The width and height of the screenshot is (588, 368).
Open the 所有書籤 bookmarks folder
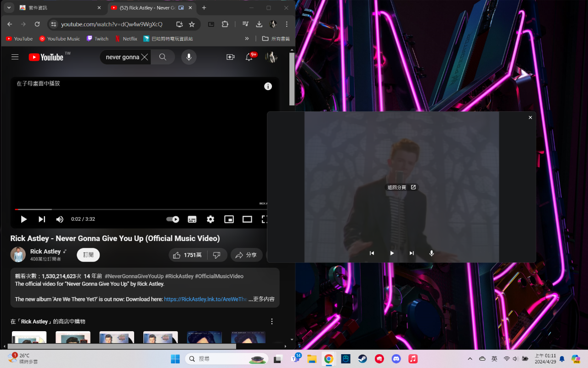(276, 39)
